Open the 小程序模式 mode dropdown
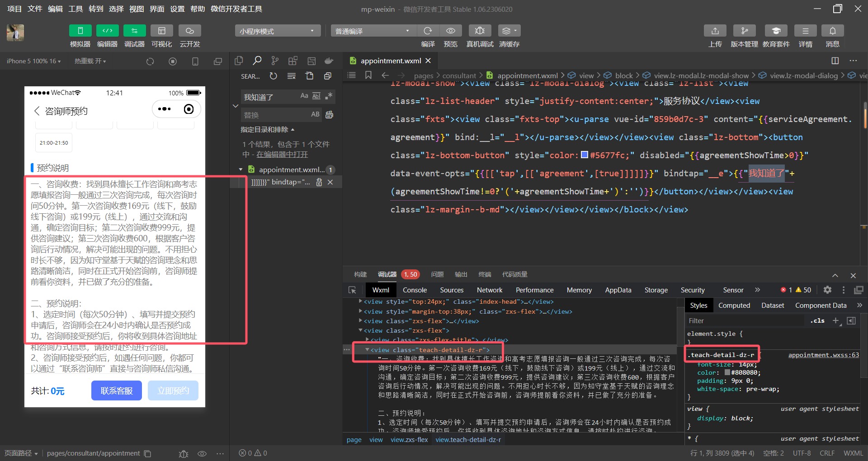This screenshot has width=868, height=461. (277, 31)
